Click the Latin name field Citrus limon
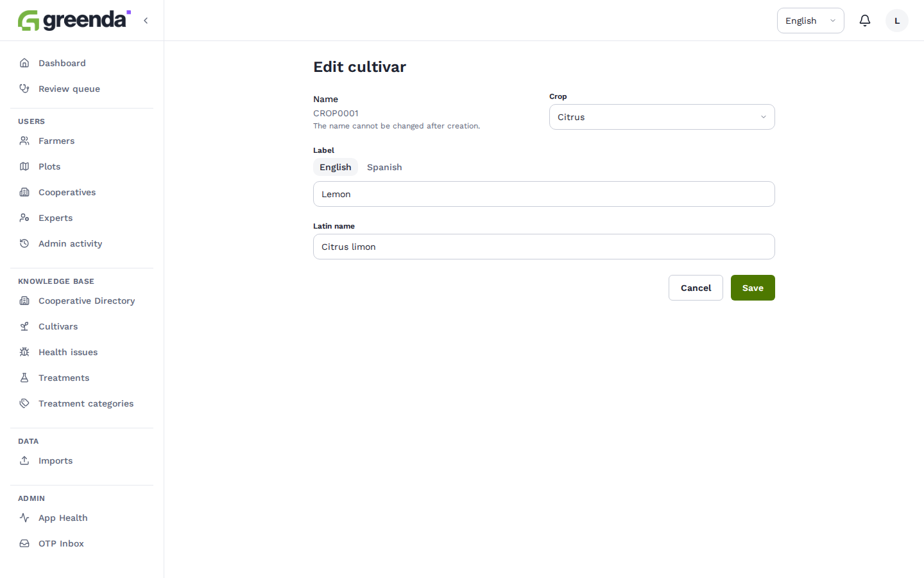 click(x=544, y=247)
